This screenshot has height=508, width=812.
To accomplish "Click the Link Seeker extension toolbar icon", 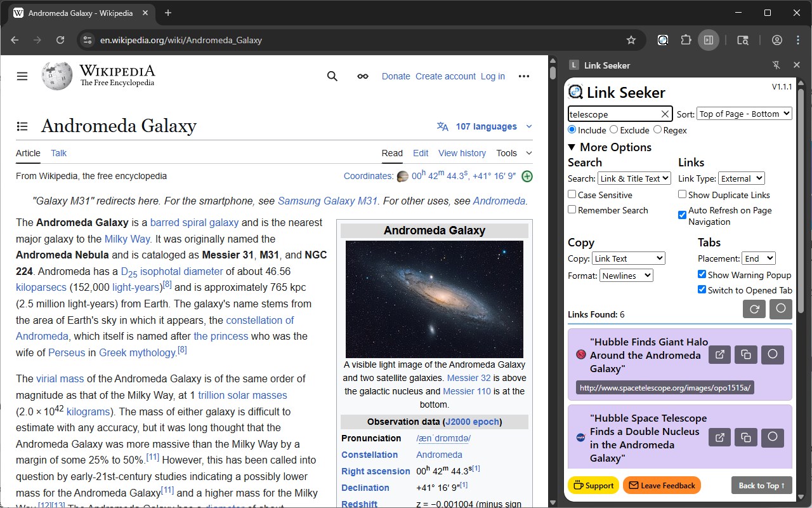I will click(663, 40).
